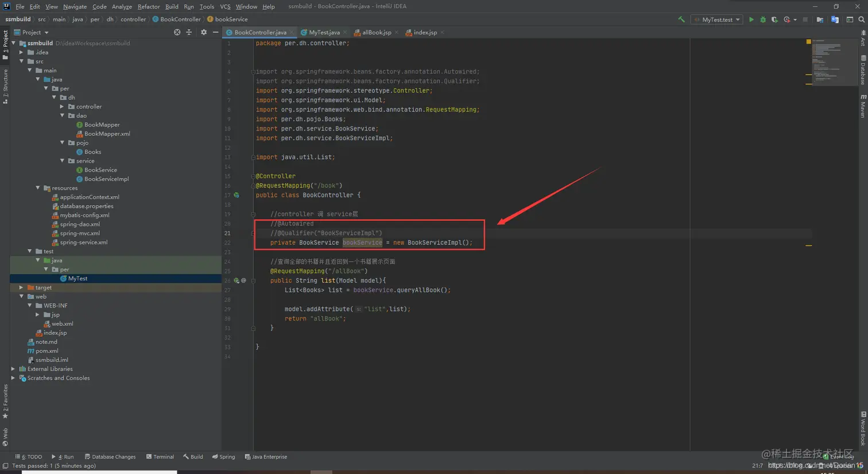
Task: Switch to the MyTest.java tab
Action: [324, 33]
